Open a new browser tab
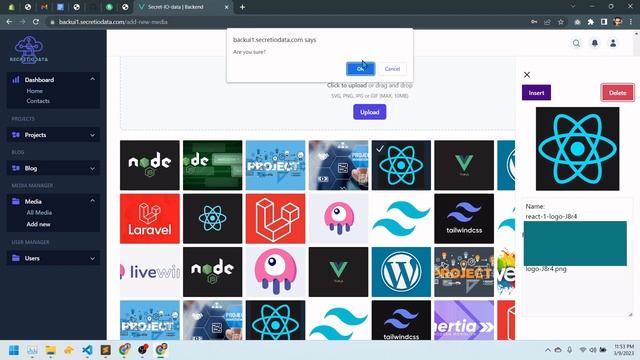This screenshot has height=360, width=640. point(242,7)
